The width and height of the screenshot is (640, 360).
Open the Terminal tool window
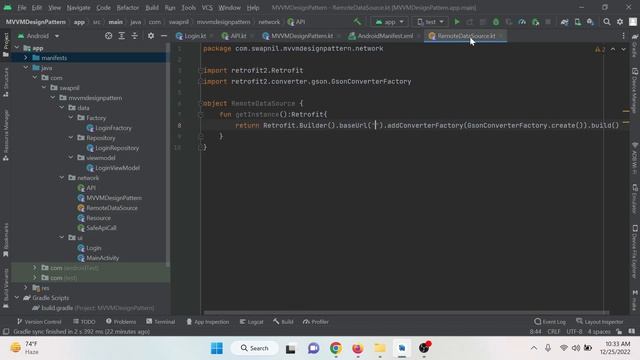point(160,322)
